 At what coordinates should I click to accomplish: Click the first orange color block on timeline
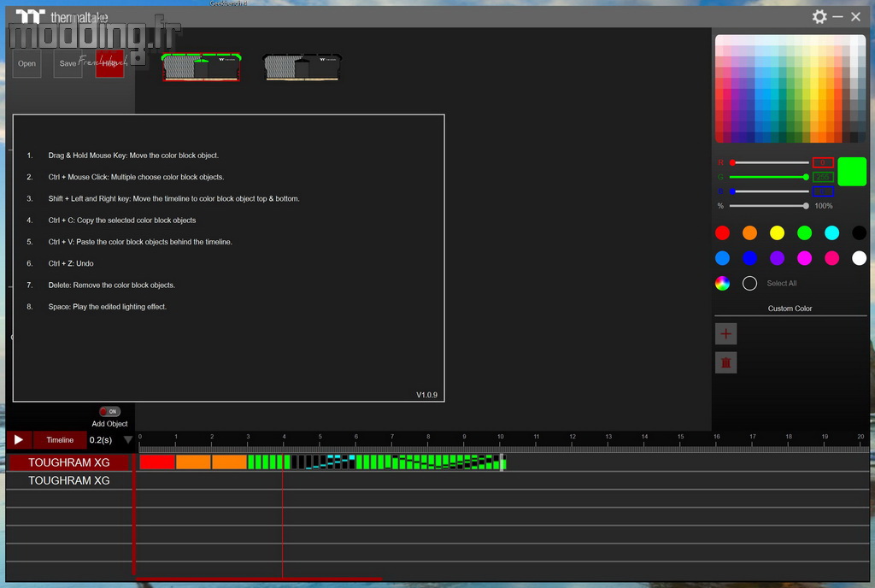coord(193,462)
